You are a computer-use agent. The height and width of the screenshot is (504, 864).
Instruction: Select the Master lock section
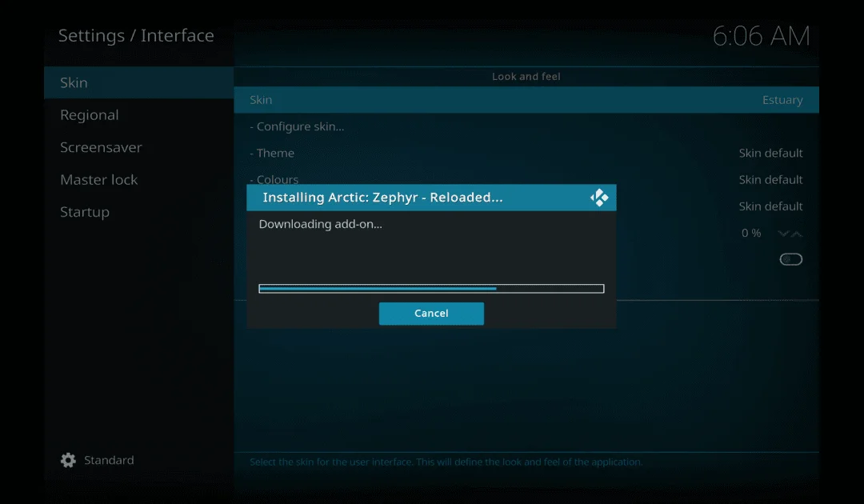pos(99,179)
